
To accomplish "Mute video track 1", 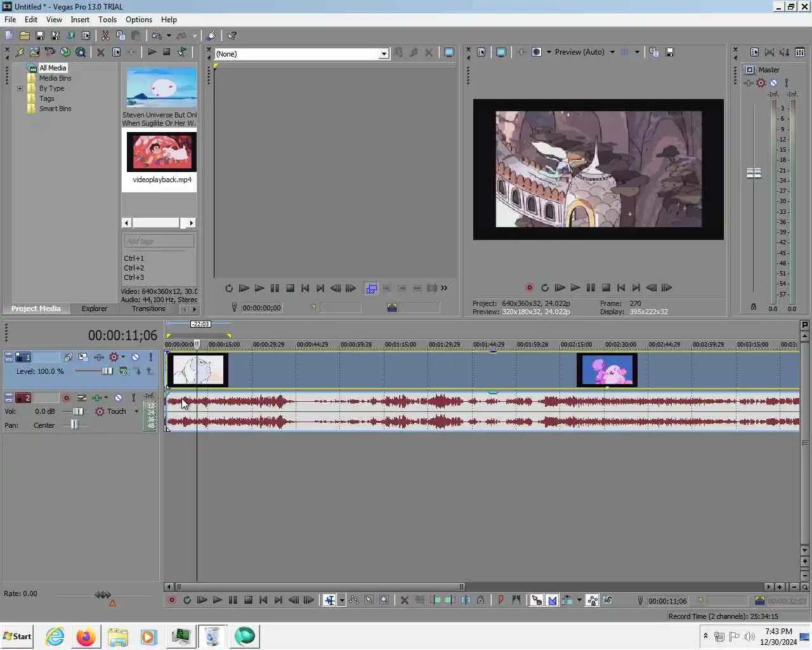I will tap(135, 357).
